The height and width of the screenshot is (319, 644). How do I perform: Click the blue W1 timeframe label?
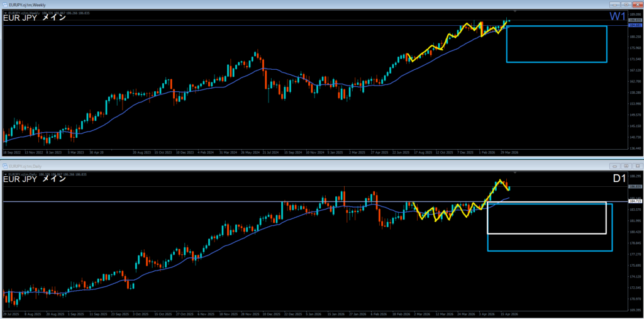618,16
